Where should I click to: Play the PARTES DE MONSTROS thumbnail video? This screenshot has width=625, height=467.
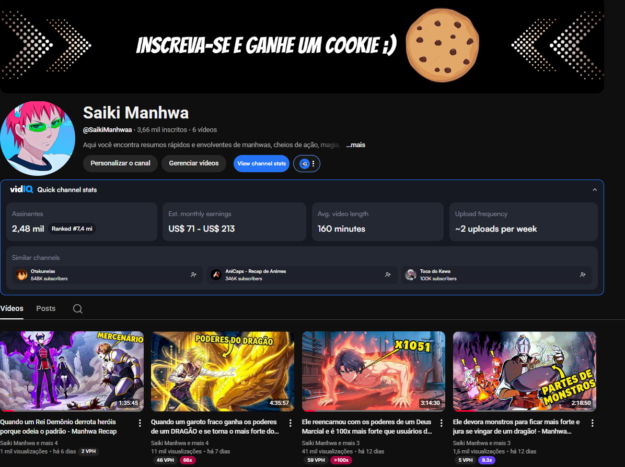pyautogui.click(x=525, y=371)
